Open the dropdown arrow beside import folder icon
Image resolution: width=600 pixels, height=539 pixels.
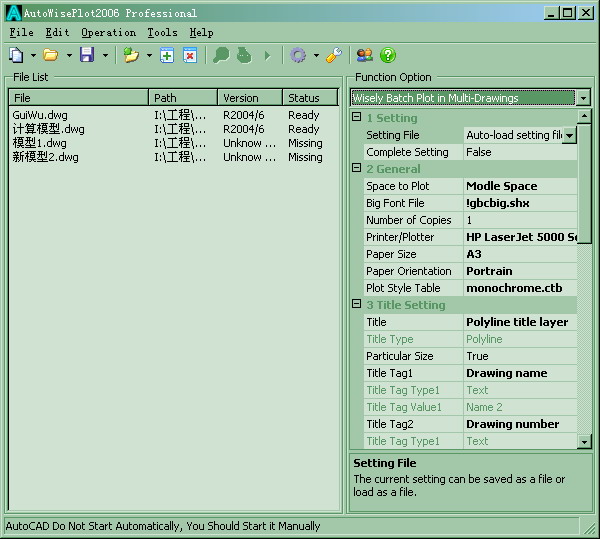[x=149, y=55]
